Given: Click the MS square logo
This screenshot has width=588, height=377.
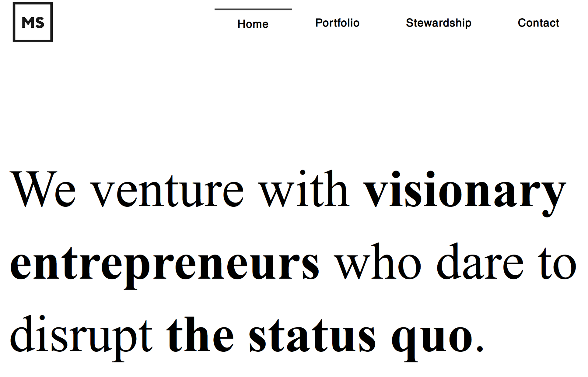Looking at the screenshot, I should [x=33, y=22].
